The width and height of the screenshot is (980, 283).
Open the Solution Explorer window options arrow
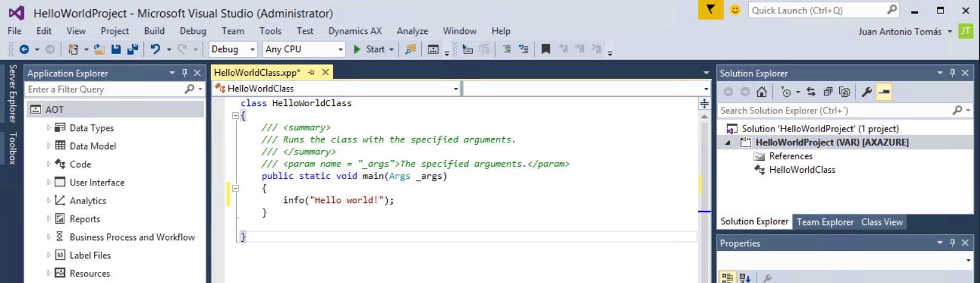tap(939, 73)
